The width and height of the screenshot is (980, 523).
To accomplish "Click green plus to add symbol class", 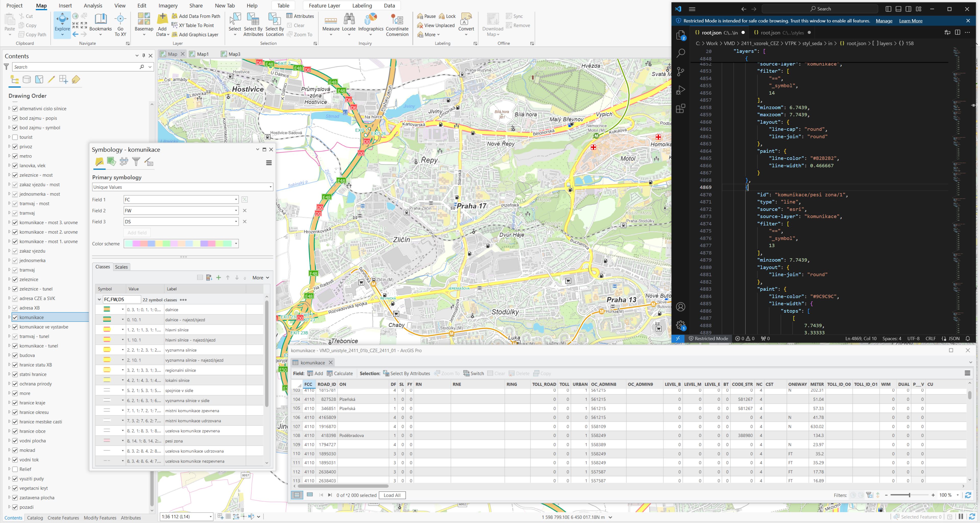I will [x=218, y=277].
